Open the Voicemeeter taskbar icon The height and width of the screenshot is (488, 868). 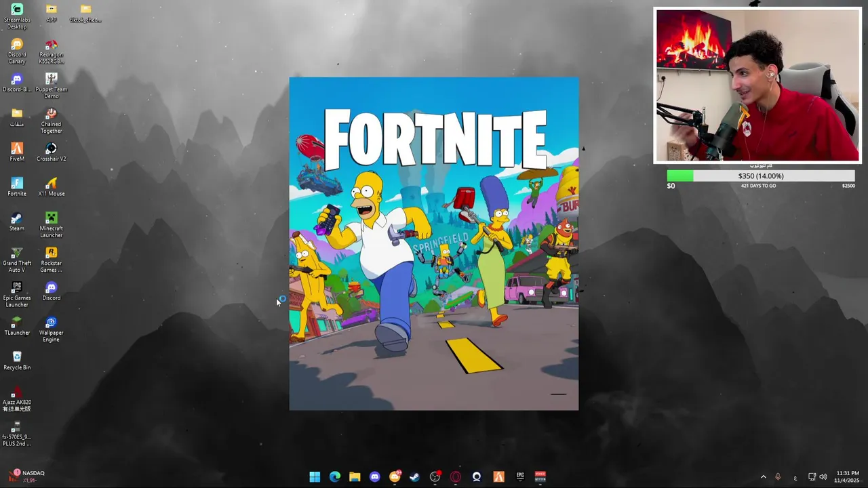click(x=540, y=476)
